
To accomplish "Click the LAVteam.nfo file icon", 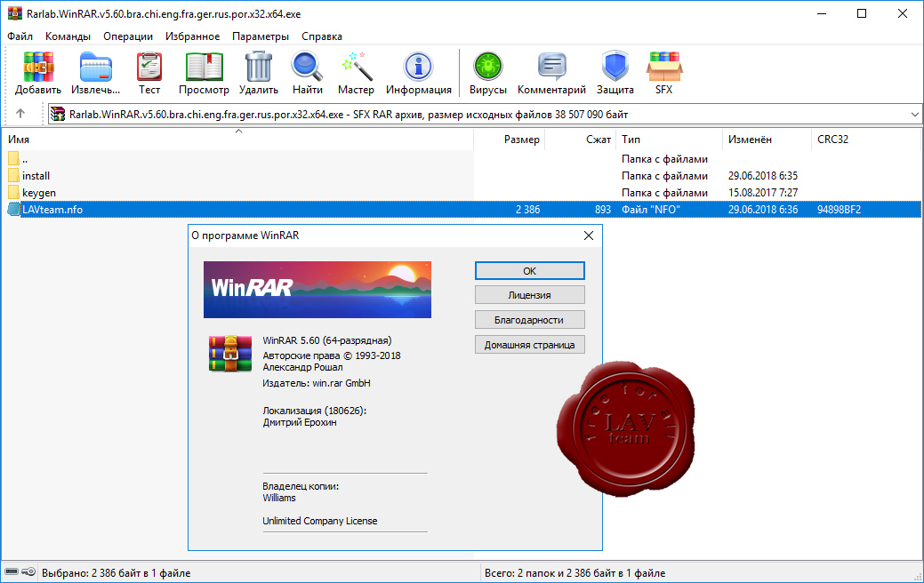I will [x=14, y=209].
